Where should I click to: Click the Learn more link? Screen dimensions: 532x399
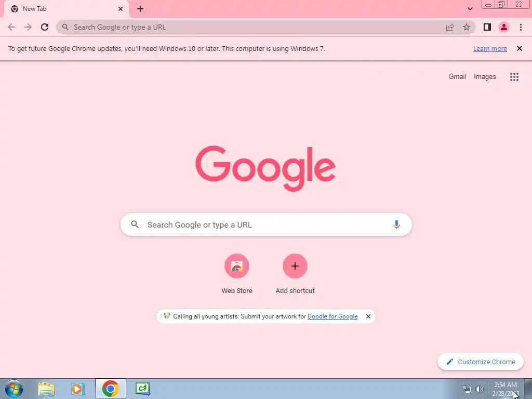click(490, 48)
